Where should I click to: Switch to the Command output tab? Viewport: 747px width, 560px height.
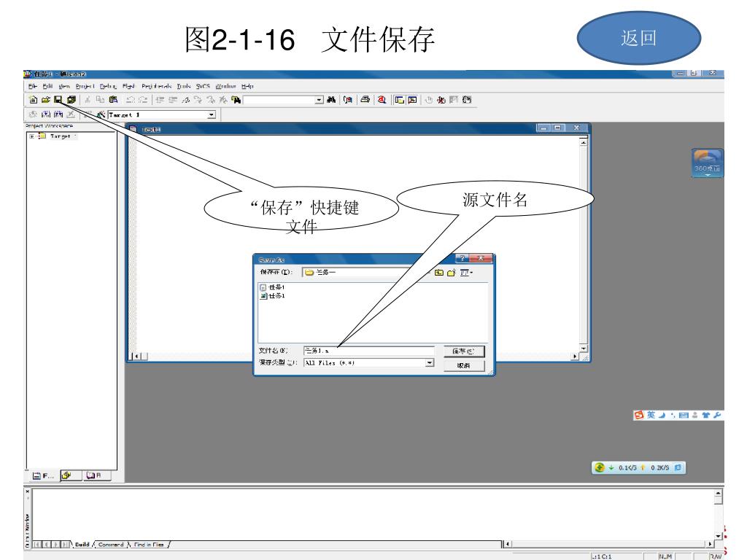pyautogui.click(x=111, y=544)
